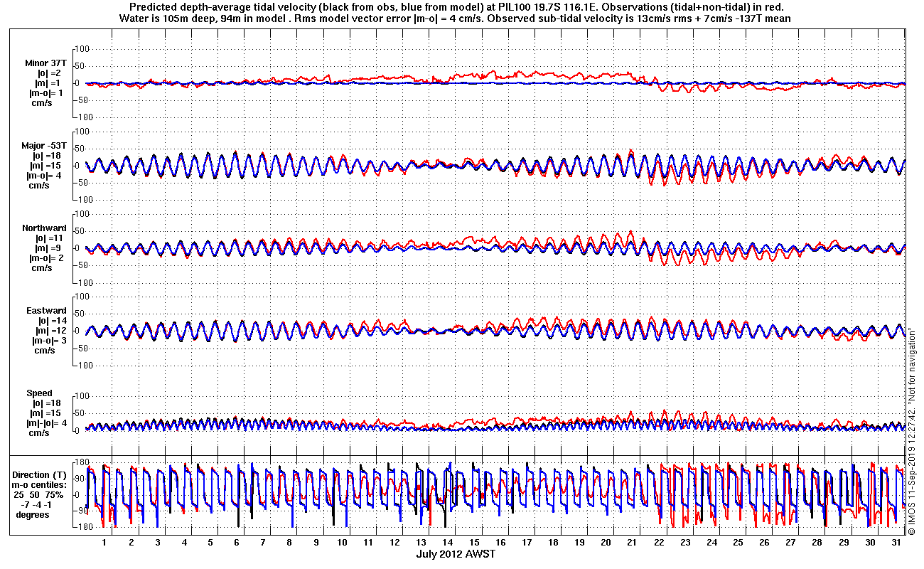The image size is (924, 569).
Task: Click day '5' on the time axis
Action: [x=210, y=543]
